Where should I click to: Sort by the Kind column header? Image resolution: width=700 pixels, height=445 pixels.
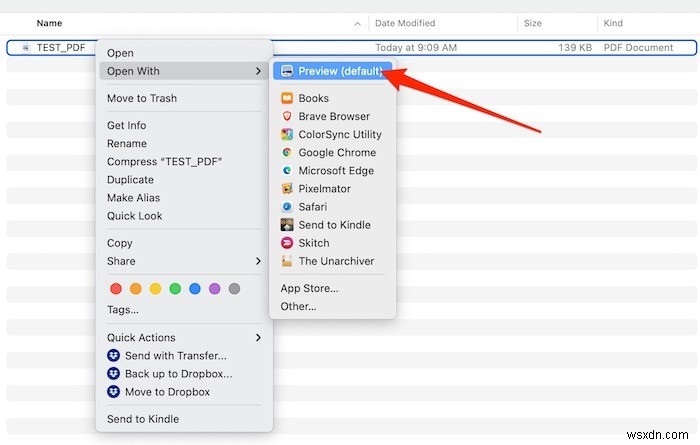613,23
